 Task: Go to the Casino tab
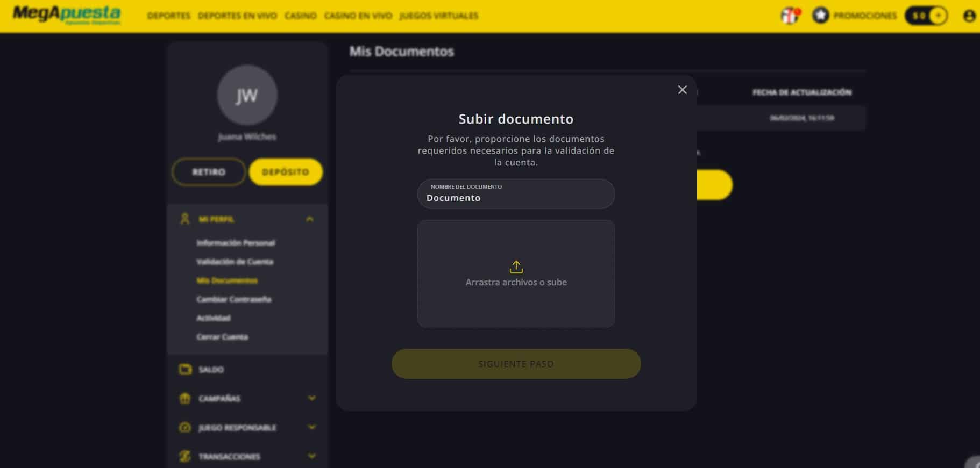(300, 16)
